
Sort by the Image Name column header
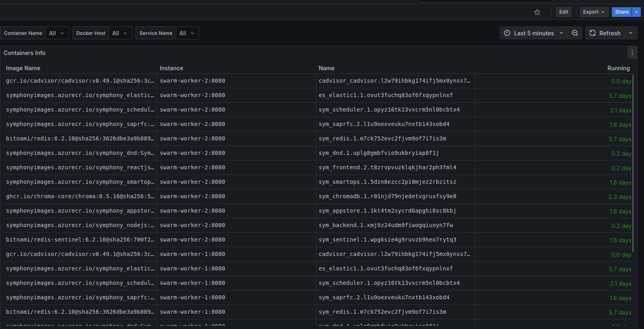point(23,68)
